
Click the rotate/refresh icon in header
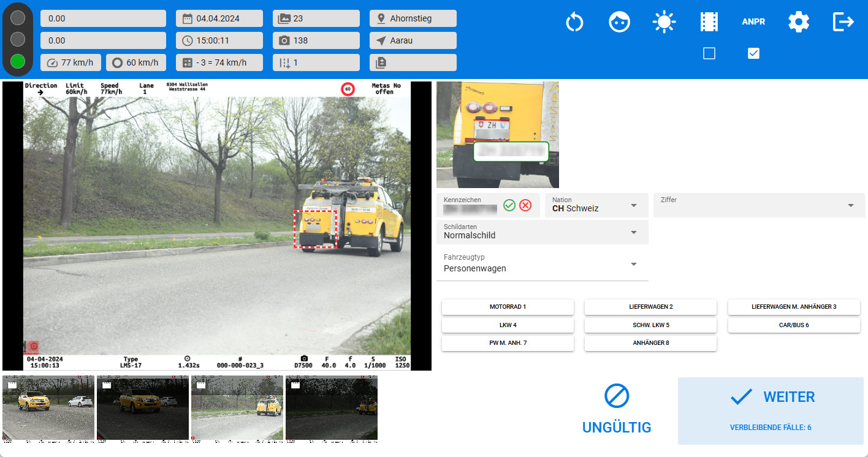pyautogui.click(x=574, y=23)
